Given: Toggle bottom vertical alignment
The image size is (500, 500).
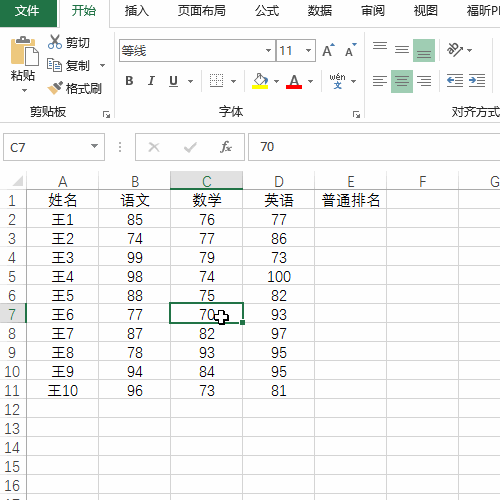Looking at the screenshot, I should pos(424,50).
